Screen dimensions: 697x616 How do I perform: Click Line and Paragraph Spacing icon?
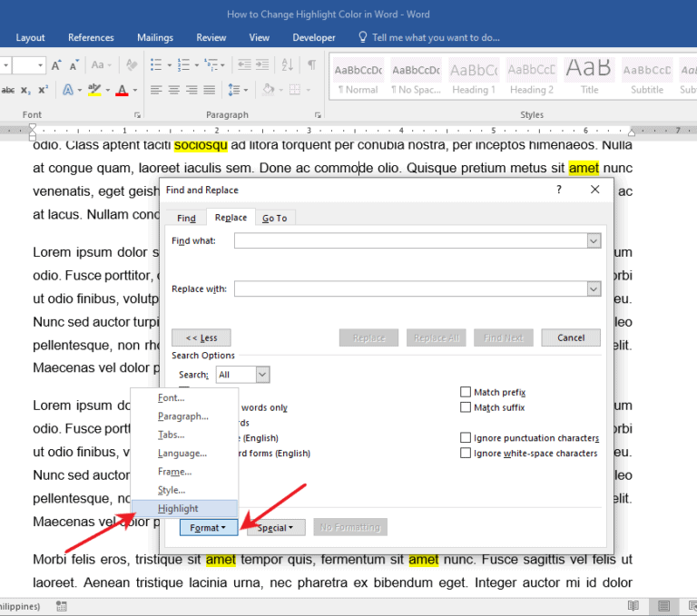[x=234, y=90]
